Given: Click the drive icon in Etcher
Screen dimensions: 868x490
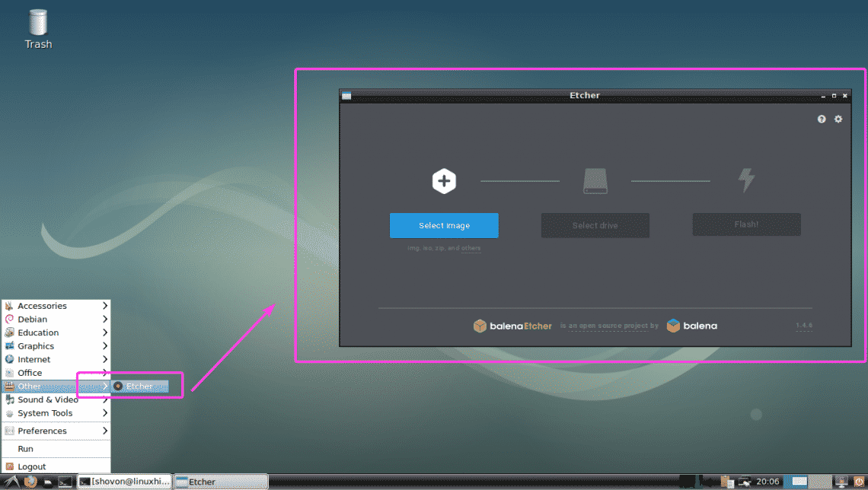Looking at the screenshot, I should (595, 181).
